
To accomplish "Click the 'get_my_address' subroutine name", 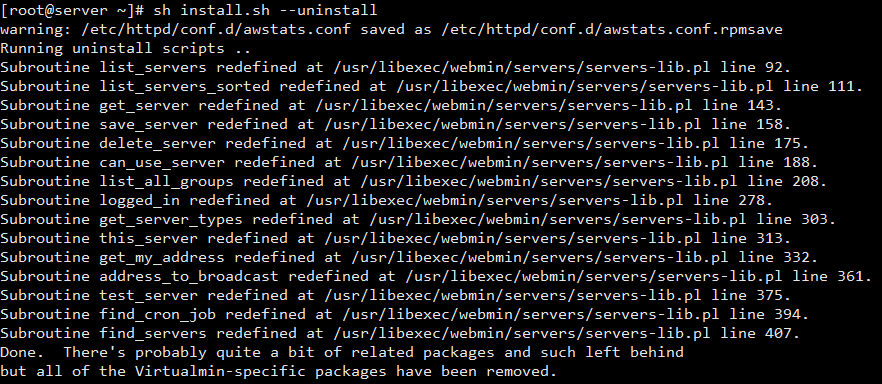I will [162, 257].
